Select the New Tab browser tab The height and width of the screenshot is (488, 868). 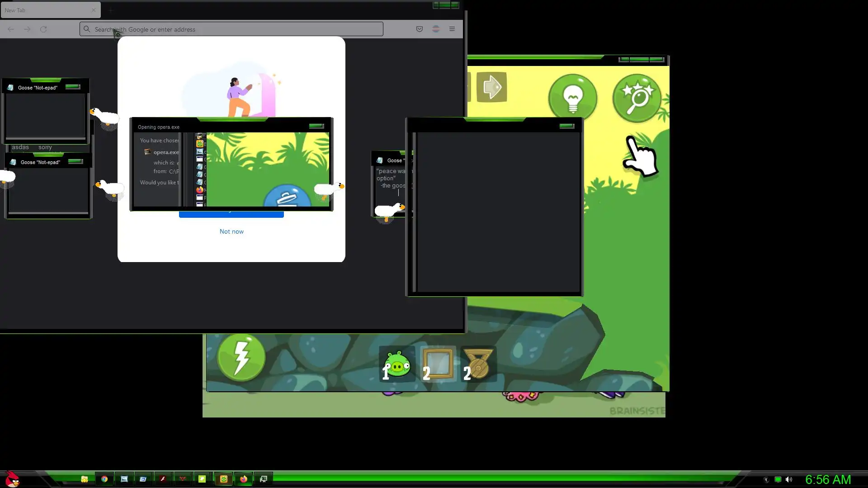(45, 10)
